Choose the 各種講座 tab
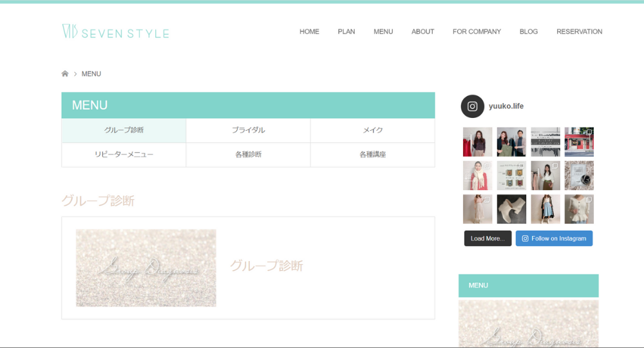The image size is (644, 348). click(x=372, y=155)
